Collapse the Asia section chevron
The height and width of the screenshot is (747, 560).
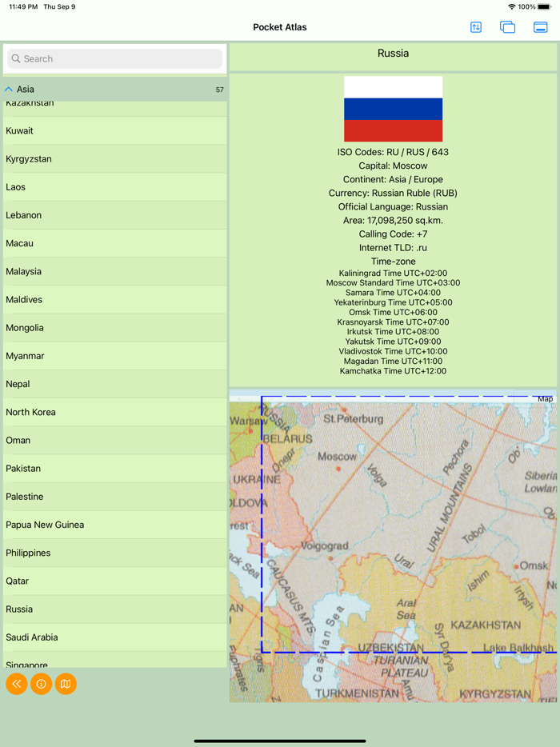coord(9,89)
